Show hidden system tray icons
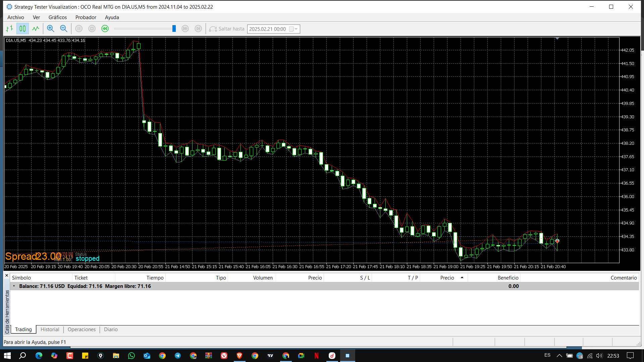Viewport: 644px width, 362px height. click(x=559, y=356)
